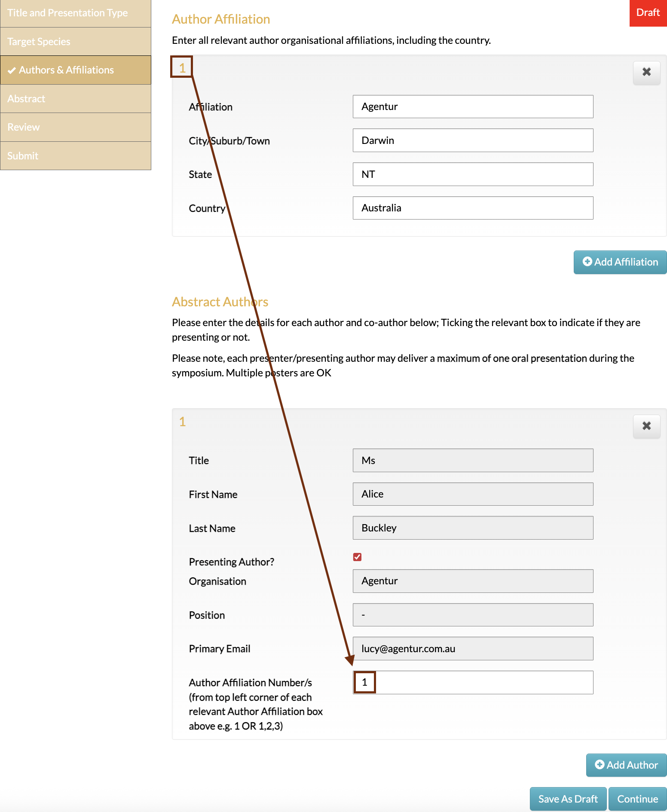The image size is (667, 812).
Task: Edit the Country field containing Australia
Action: tap(473, 208)
